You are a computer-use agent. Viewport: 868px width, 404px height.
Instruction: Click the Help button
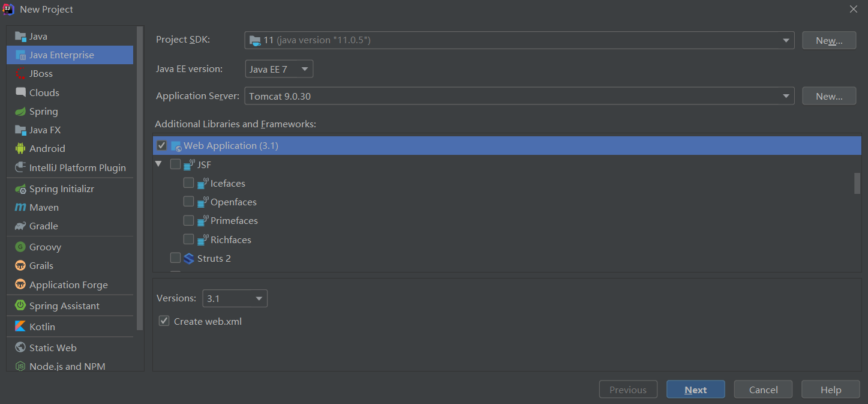tap(831, 390)
